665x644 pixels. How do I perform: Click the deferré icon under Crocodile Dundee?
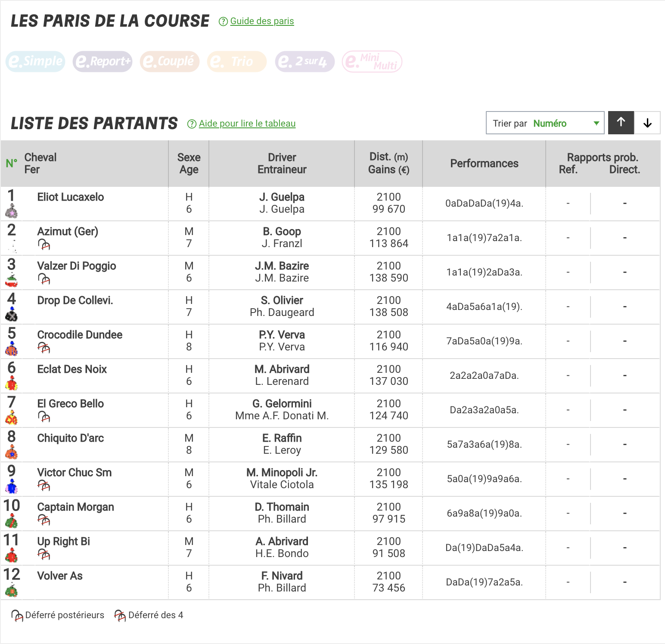point(44,348)
